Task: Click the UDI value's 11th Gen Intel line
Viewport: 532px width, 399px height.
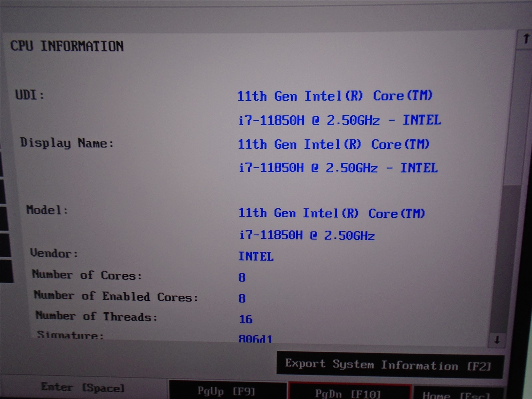Action: [x=335, y=96]
